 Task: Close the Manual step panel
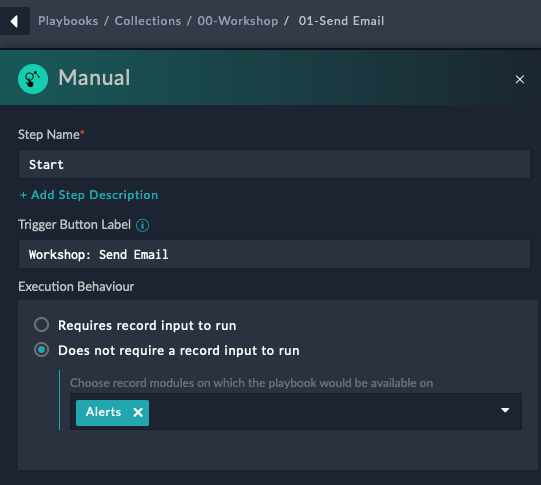pos(520,79)
